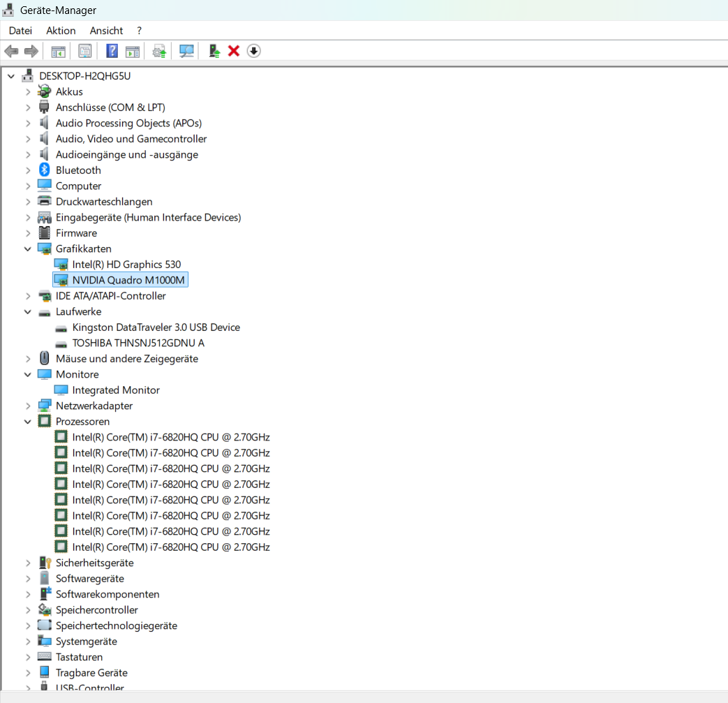Toggle the action pane toolbar icon
The image size is (728, 703).
133,51
